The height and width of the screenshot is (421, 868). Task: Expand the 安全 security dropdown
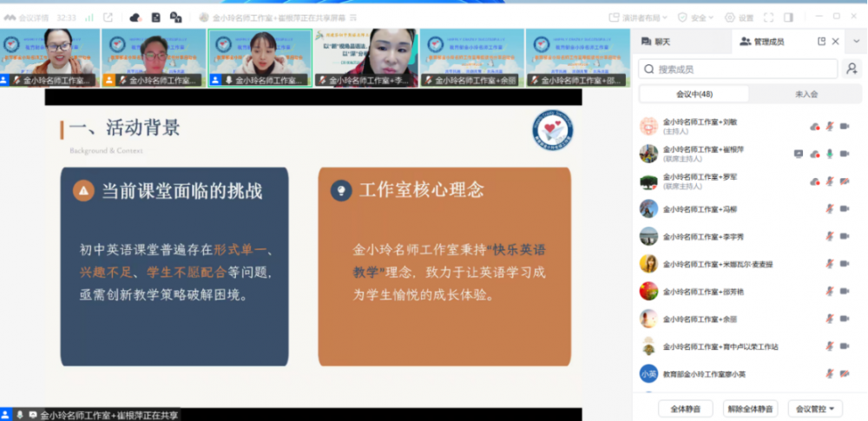click(696, 17)
